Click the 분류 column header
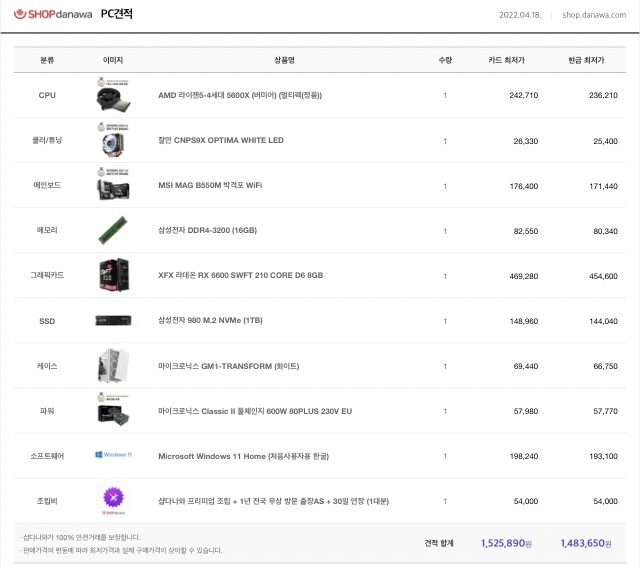 point(47,60)
